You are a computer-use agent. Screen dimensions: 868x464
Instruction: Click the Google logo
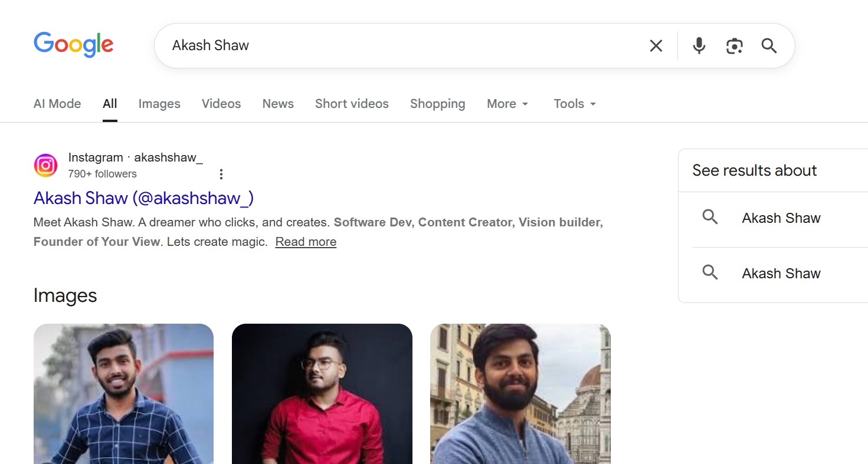click(73, 45)
